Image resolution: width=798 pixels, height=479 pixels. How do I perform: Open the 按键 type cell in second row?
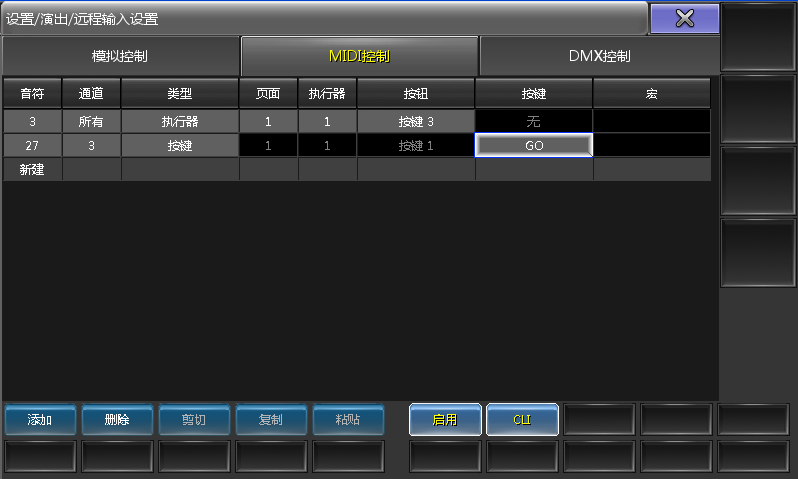(180, 145)
